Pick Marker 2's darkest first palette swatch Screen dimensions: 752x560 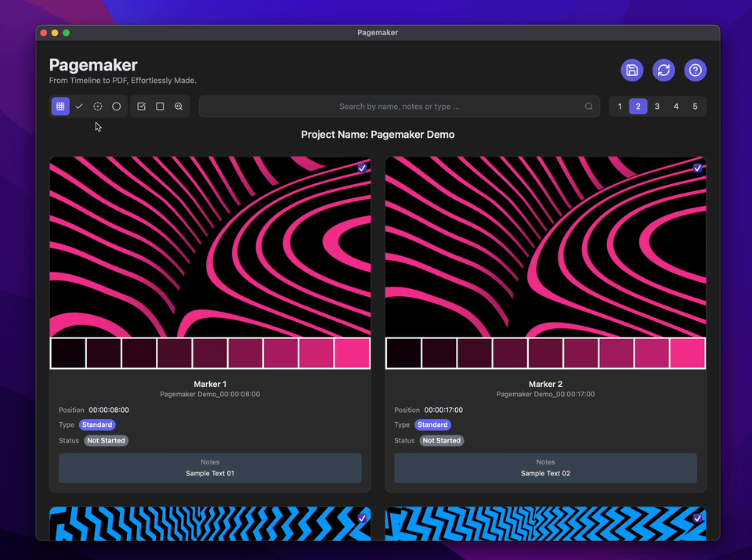(404, 353)
